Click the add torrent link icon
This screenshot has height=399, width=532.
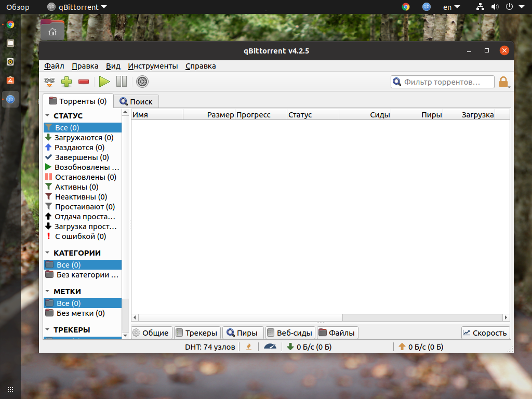pos(49,82)
